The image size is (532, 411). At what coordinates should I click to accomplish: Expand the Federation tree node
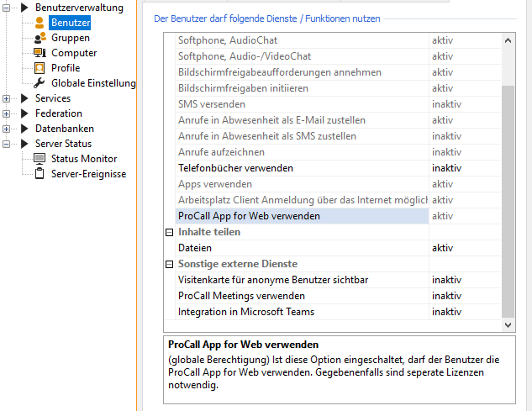pyautogui.click(x=7, y=113)
